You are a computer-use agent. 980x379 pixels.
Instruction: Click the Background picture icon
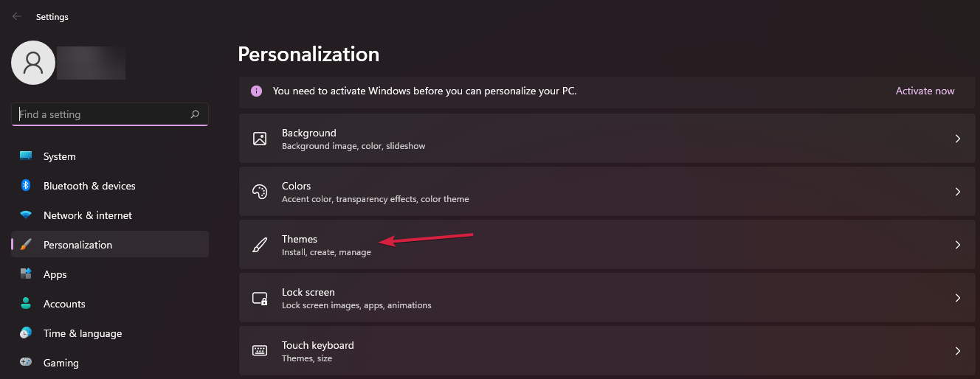260,139
